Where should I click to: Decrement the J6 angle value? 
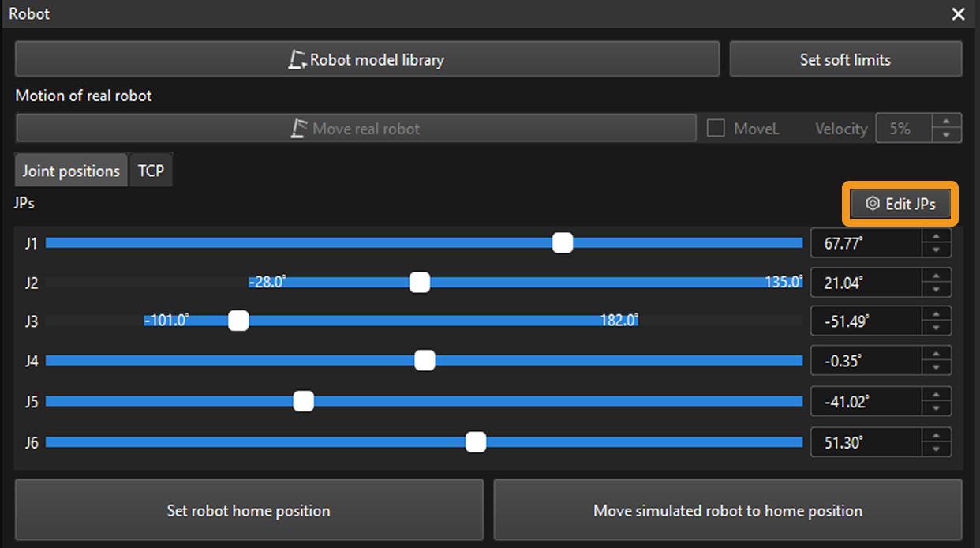936,449
